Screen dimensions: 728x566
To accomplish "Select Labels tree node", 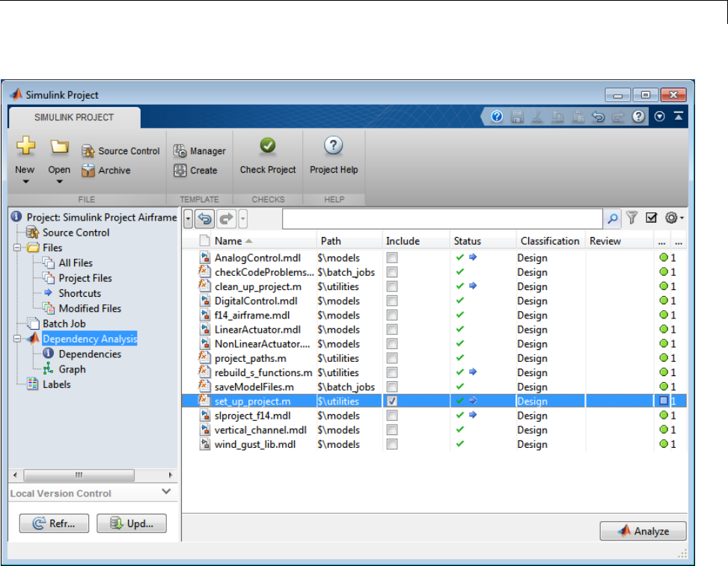I will [56, 384].
